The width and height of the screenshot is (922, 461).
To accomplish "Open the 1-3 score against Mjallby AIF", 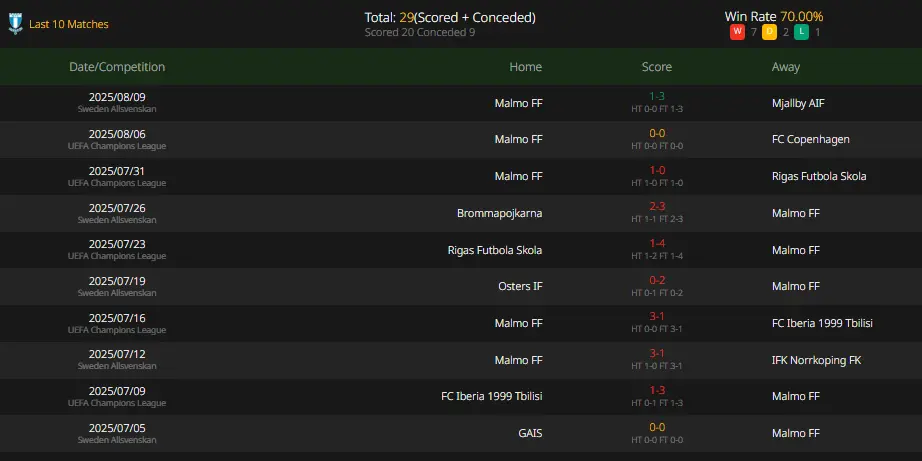I will [657, 96].
